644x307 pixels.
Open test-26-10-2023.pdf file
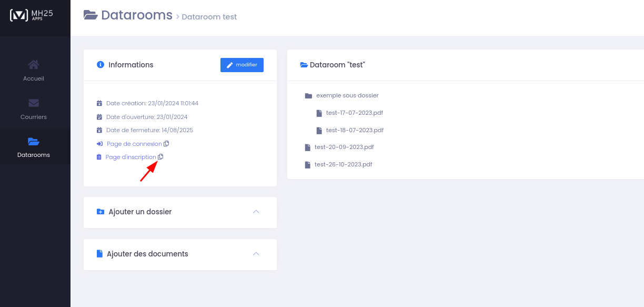pyautogui.click(x=343, y=164)
